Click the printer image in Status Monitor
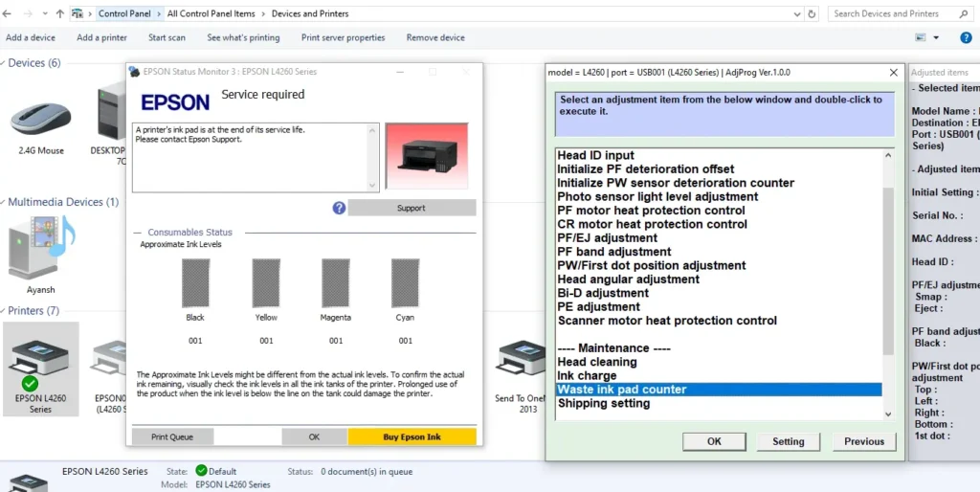Viewport: 980px width, 492px height. (426, 156)
